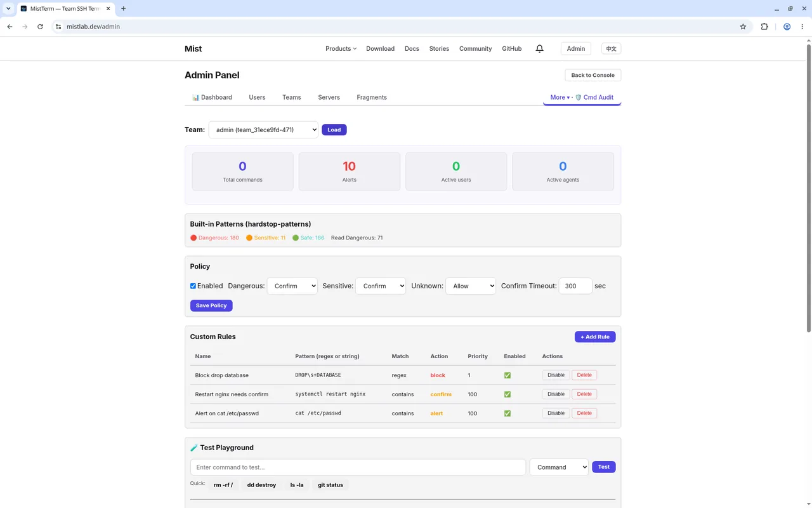Open the tab search dropdown arrow

tap(8, 8)
